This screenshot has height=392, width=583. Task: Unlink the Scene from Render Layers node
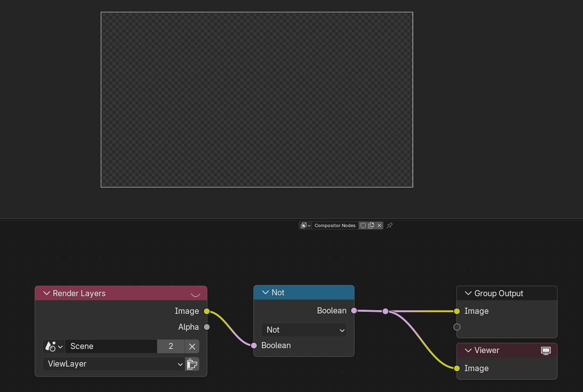click(192, 346)
